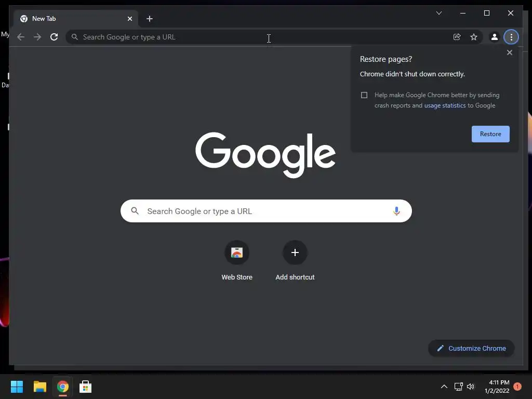The image size is (532, 399).
Task: Click the Chrome forward arrow button
Action: click(37, 37)
